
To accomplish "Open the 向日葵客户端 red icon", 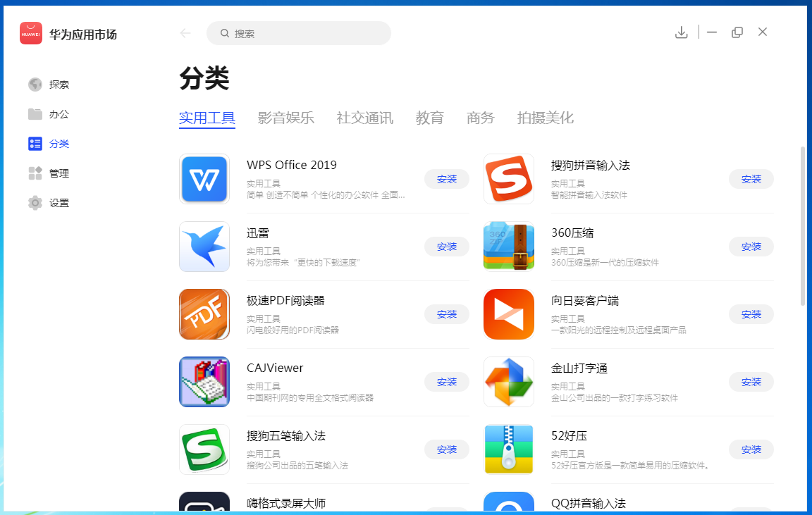I will 508,314.
